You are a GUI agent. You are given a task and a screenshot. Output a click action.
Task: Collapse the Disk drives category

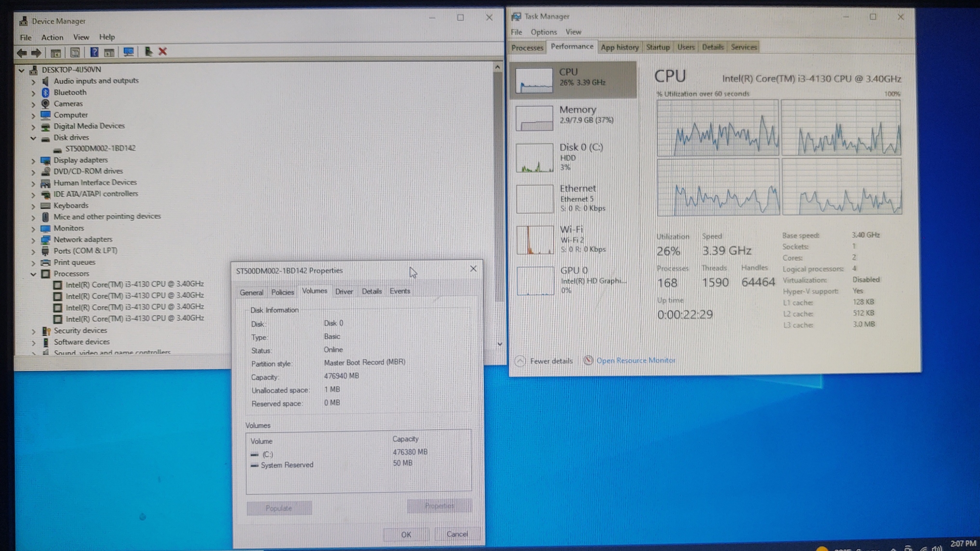click(33, 138)
